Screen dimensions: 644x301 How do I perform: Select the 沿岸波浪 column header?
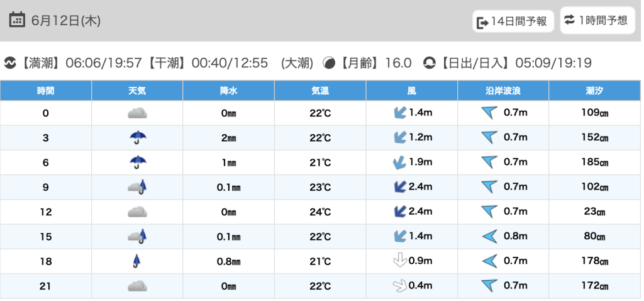[503, 91]
